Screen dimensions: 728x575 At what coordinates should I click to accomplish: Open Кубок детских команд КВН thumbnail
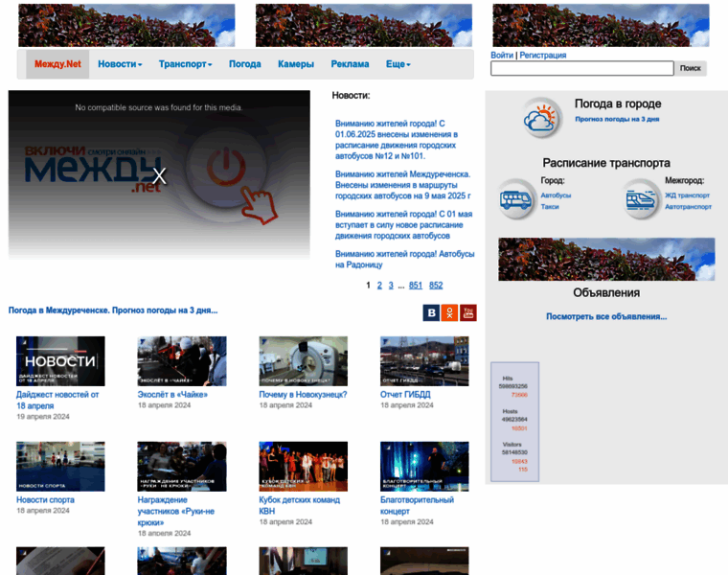[x=304, y=467]
